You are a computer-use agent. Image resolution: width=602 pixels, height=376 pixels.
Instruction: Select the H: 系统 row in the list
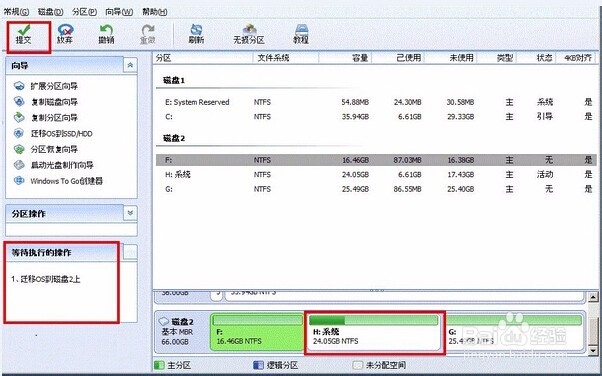tap(376, 174)
